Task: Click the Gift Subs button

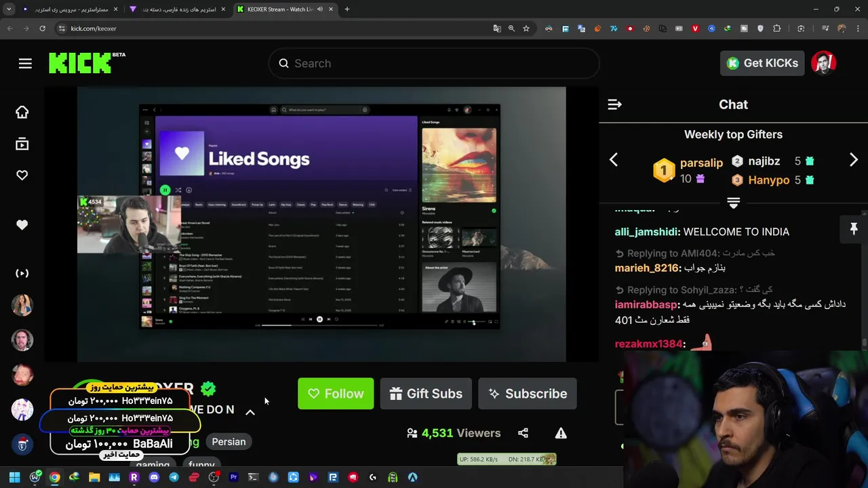Action: [426, 394]
